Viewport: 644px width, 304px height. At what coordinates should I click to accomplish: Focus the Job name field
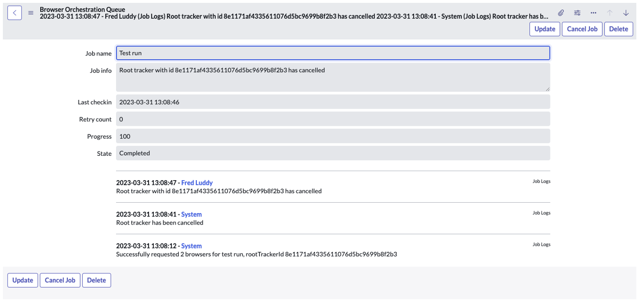point(333,53)
